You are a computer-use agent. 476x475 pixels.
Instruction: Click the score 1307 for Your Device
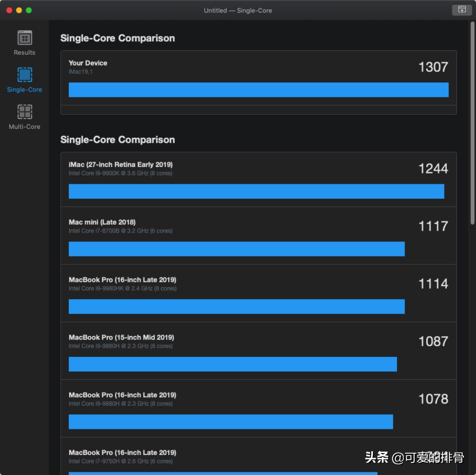coord(433,67)
